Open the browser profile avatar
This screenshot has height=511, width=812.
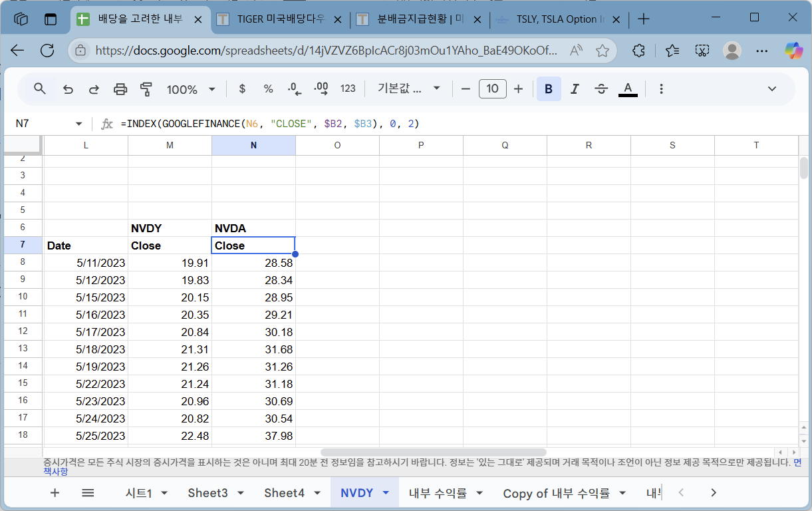(x=732, y=51)
